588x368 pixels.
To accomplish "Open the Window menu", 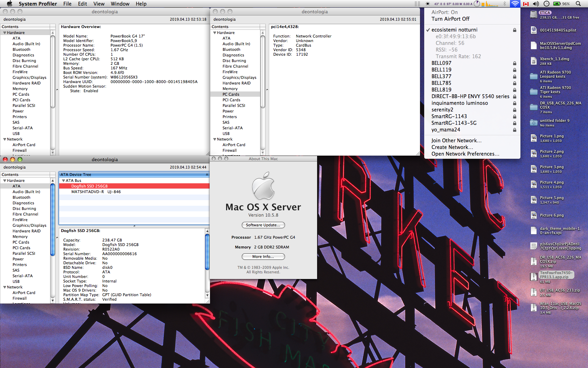I will [x=120, y=4].
